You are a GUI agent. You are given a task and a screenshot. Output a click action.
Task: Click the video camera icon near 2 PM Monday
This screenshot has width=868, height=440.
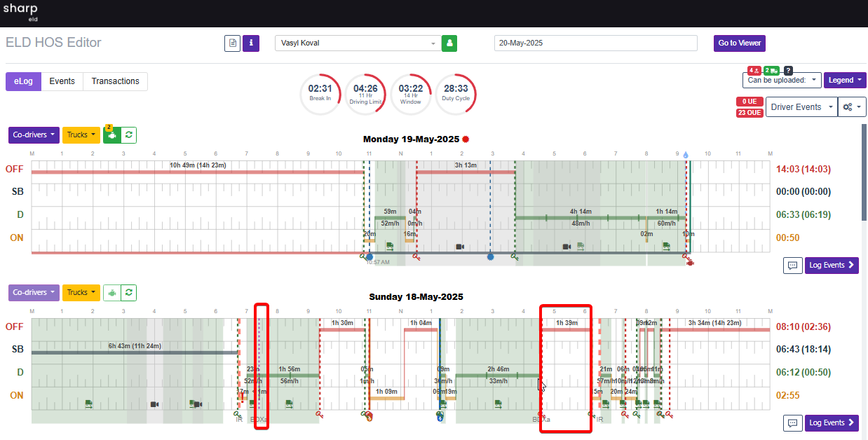(x=460, y=247)
